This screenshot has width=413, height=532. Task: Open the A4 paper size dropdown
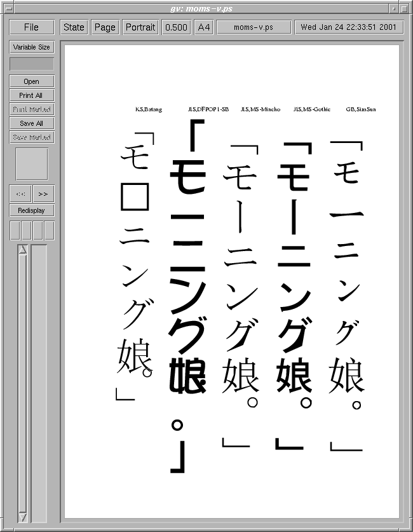[203, 27]
